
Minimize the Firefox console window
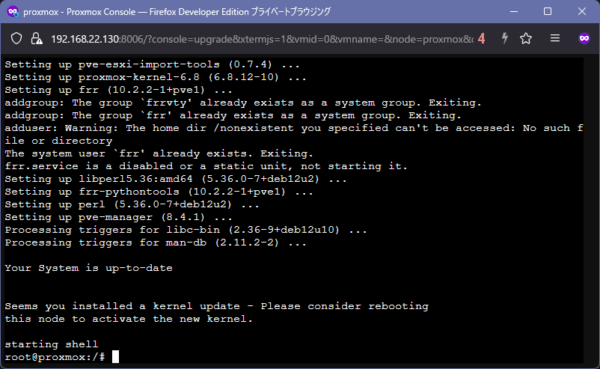coord(514,11)
